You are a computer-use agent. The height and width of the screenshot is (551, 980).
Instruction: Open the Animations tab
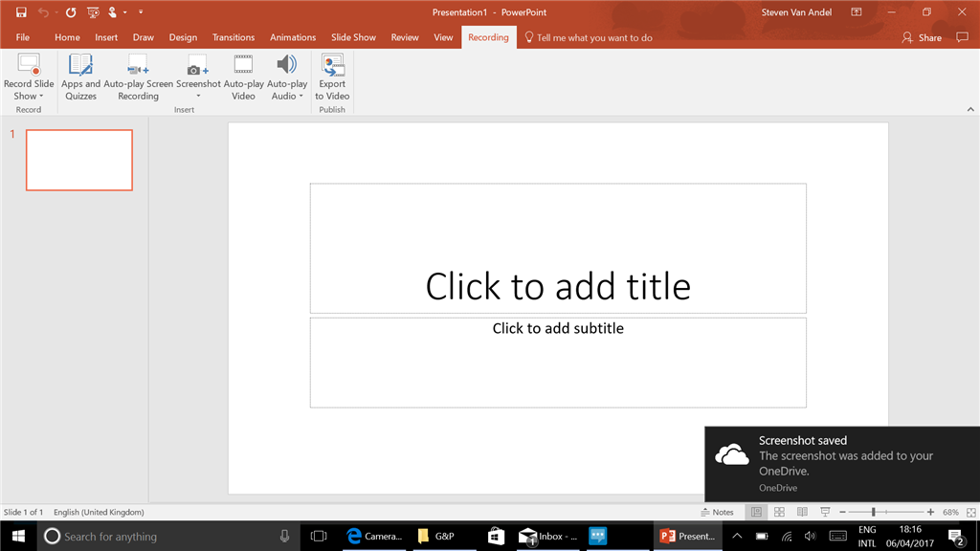pos(293,37)
